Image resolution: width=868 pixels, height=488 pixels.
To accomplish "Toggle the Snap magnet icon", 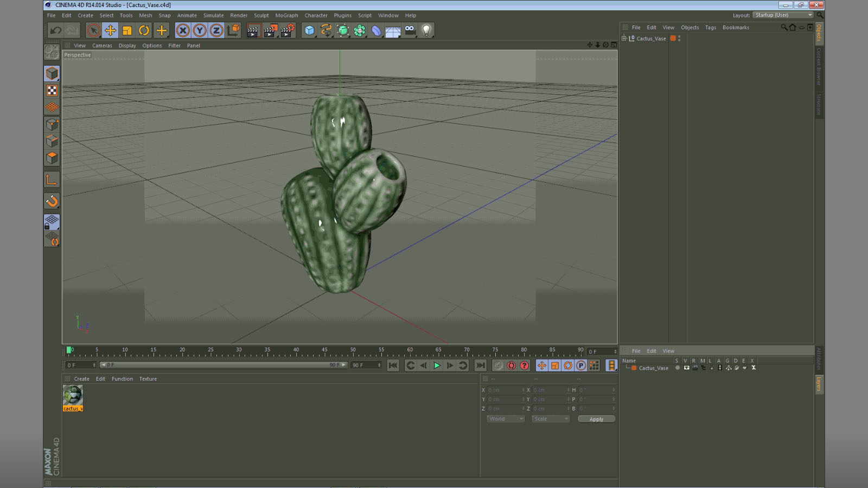I will (x=52, y=201).
